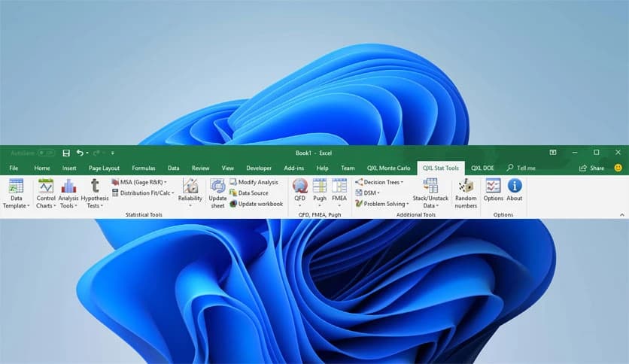Click the Modify Analysis button
Viewport: 629px width, 364px height.
(x=254, y=182)
